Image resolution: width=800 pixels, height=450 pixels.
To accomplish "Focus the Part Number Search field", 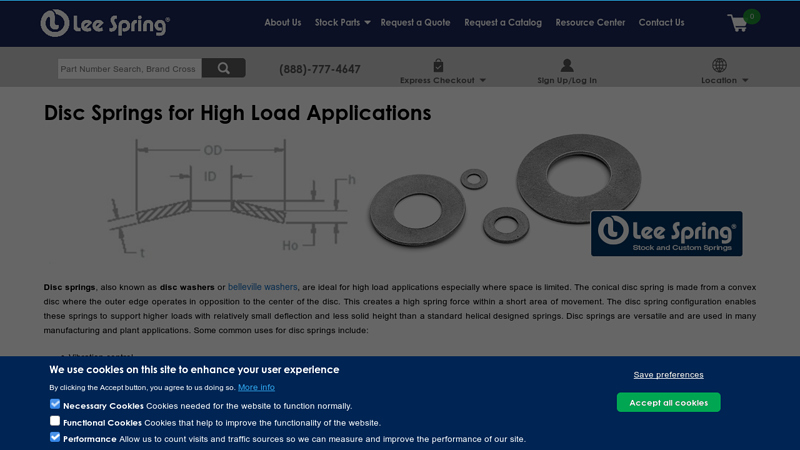I will click(130, 68).
